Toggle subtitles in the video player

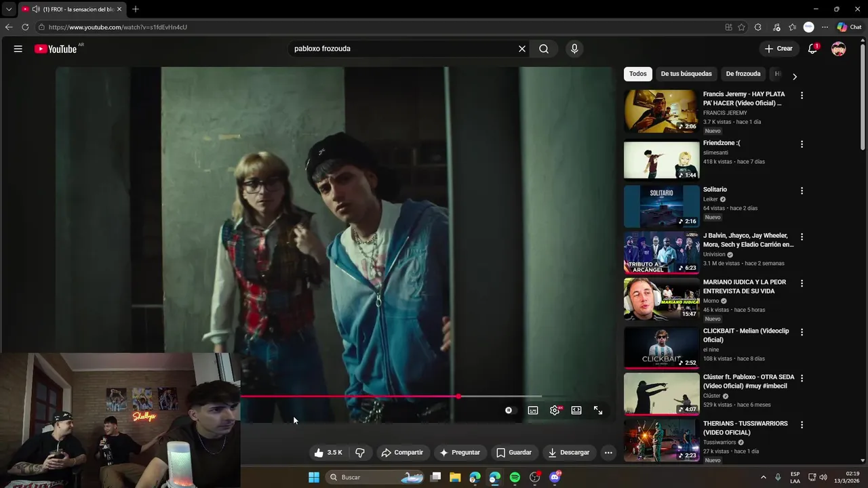click(533, 410)
